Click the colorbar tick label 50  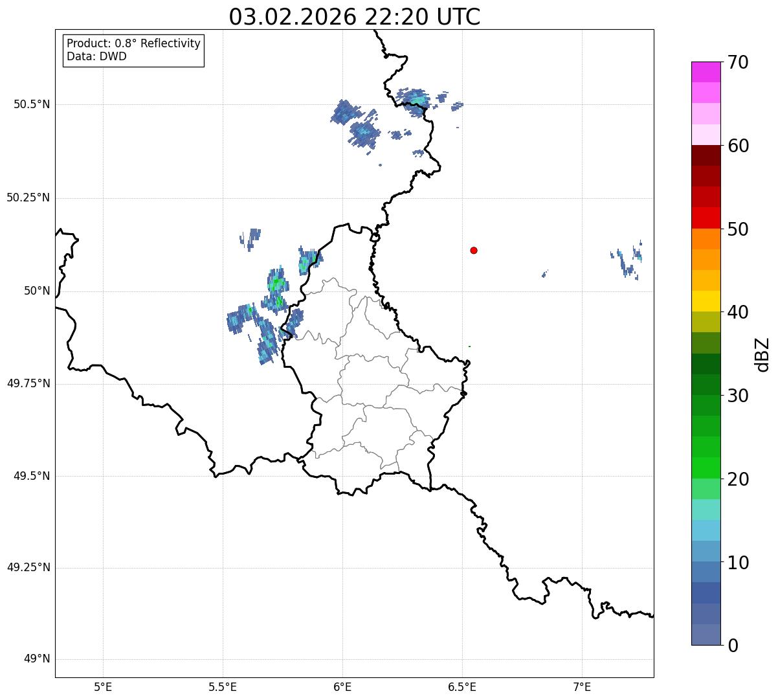click(x=738, y=229)
